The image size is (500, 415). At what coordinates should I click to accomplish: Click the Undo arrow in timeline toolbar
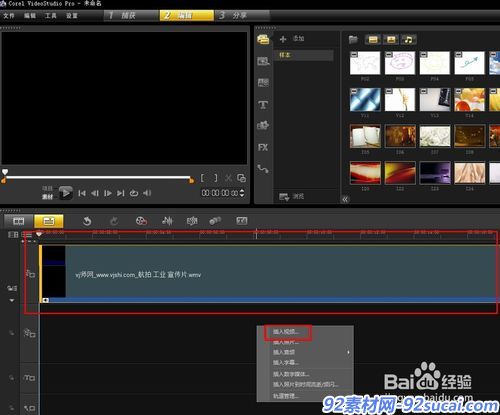(87, 221)
